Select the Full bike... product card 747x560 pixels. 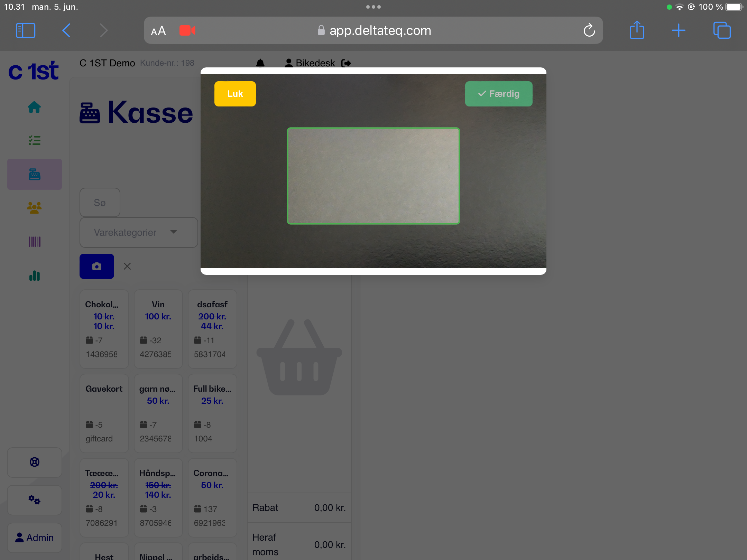coord(212,413)
